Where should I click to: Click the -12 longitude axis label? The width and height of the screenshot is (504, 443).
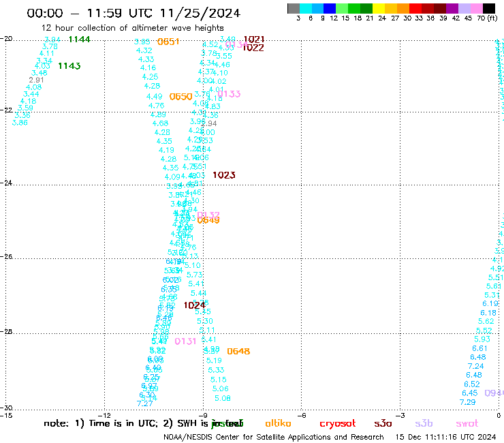[106, 415]
